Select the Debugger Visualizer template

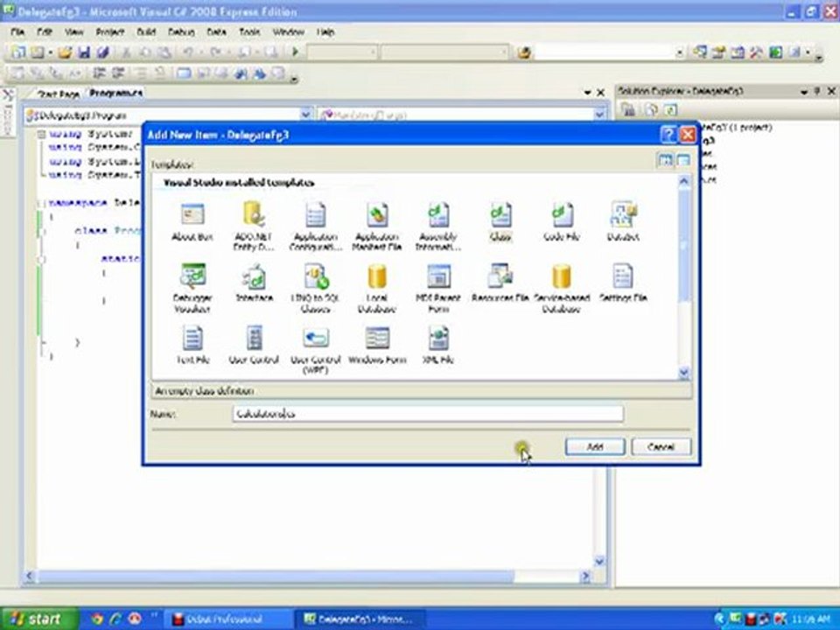(x=192, y=288)
